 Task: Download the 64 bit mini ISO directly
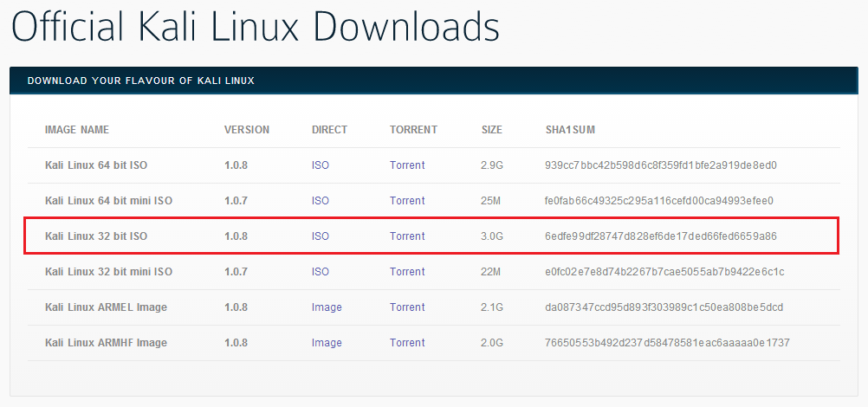[x=320, y=200]
